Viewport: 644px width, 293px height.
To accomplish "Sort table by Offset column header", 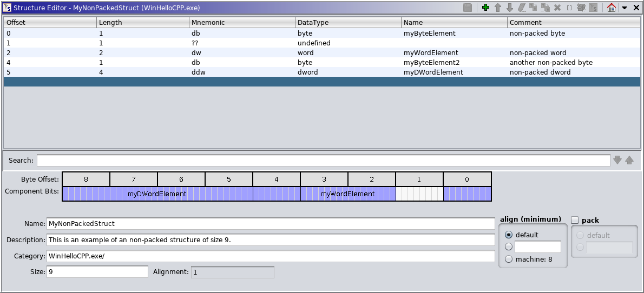I will (x=50, y=23).
